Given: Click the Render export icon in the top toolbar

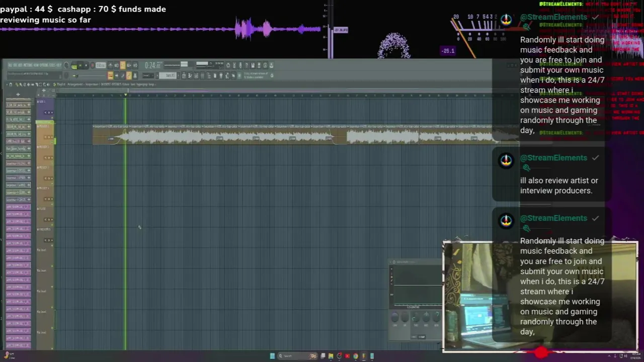Looking at the screenshot, I should (259, 65).
